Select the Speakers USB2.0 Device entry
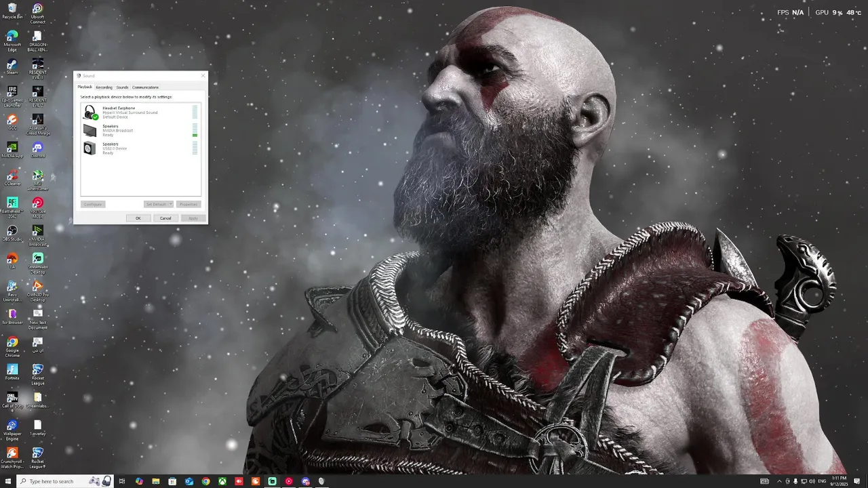Screen dimensions: 868x488 coord(140,148)
